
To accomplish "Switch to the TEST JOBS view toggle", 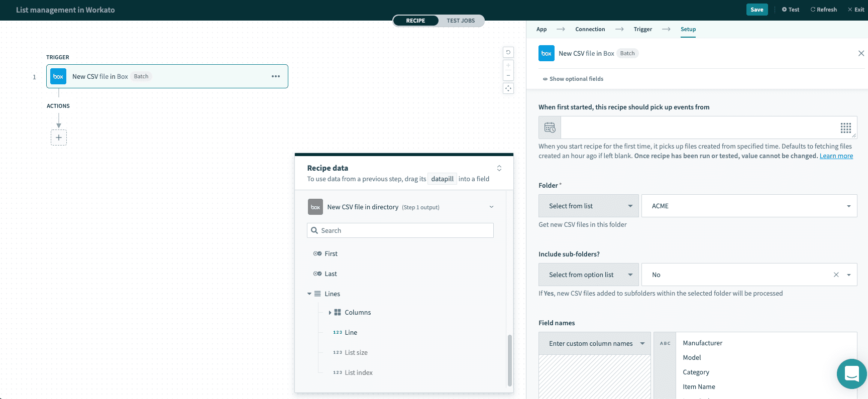I will click(461, 21).
